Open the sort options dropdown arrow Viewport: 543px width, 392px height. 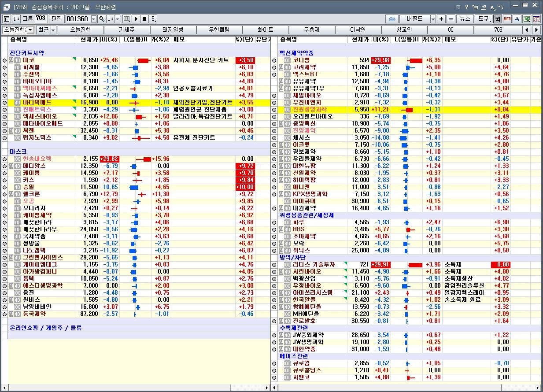(117, 19)
